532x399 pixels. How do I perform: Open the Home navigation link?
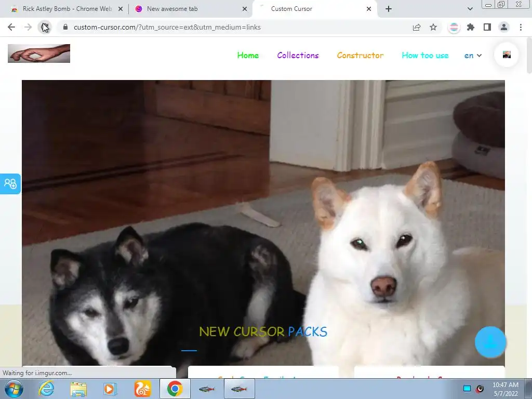pos(248,55)
